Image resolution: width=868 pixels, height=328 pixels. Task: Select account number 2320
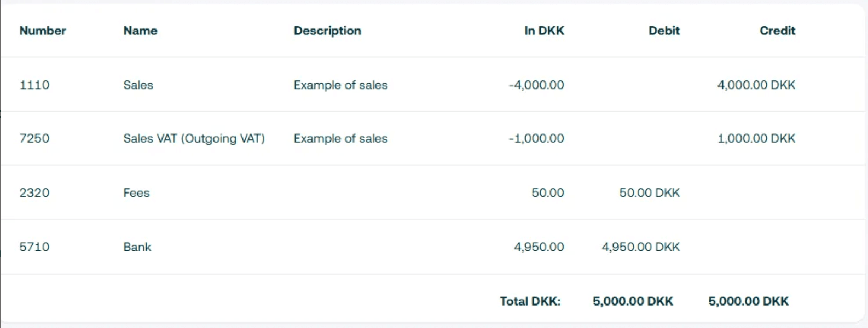(x=34, y=192)
